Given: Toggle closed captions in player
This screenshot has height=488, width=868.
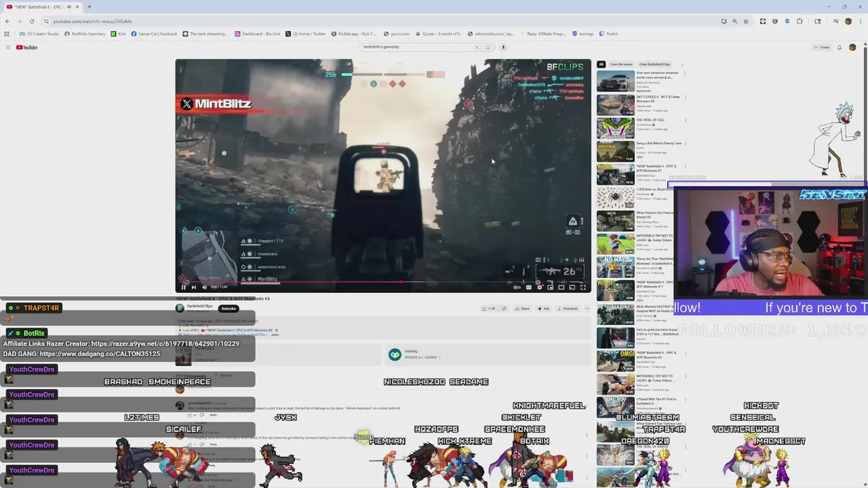Looking at the screenshot, I should 529,287.
